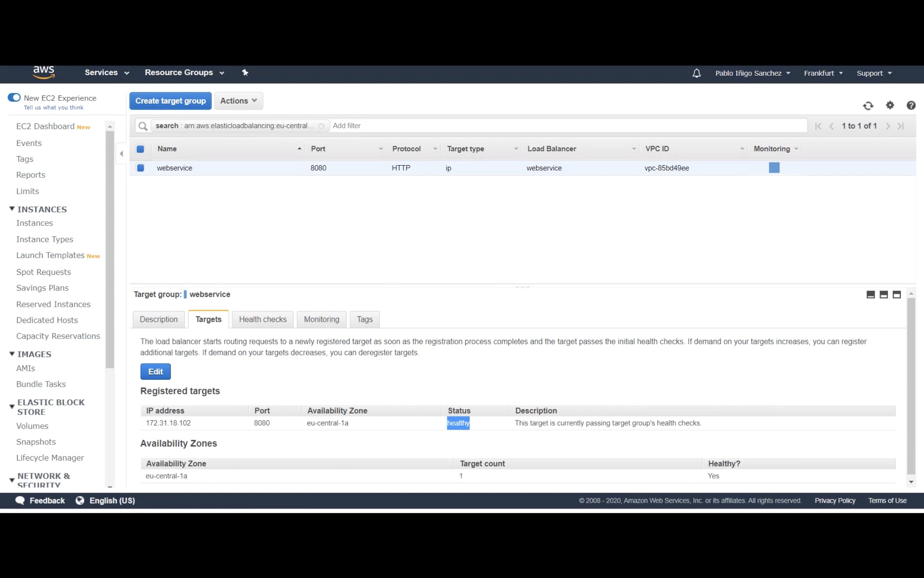Open Launch Templates in the sidebar
This screenshot has width=924, height=578.
tap(50, 255)
